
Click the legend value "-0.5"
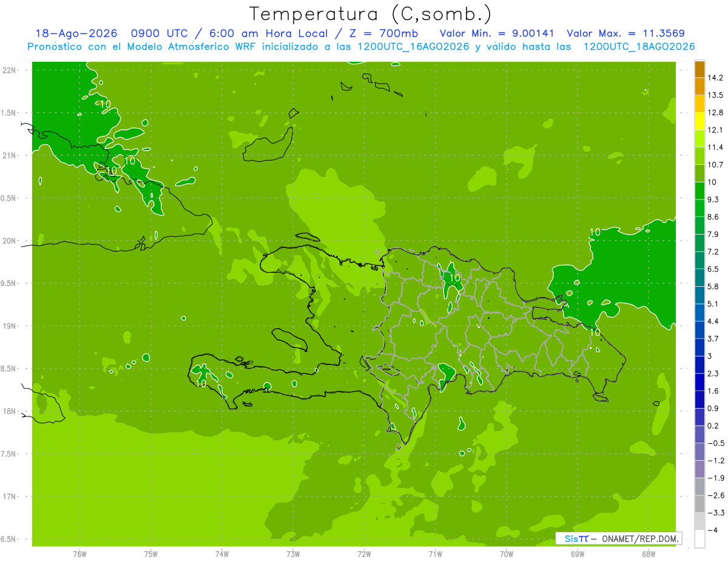pos(716,443)
